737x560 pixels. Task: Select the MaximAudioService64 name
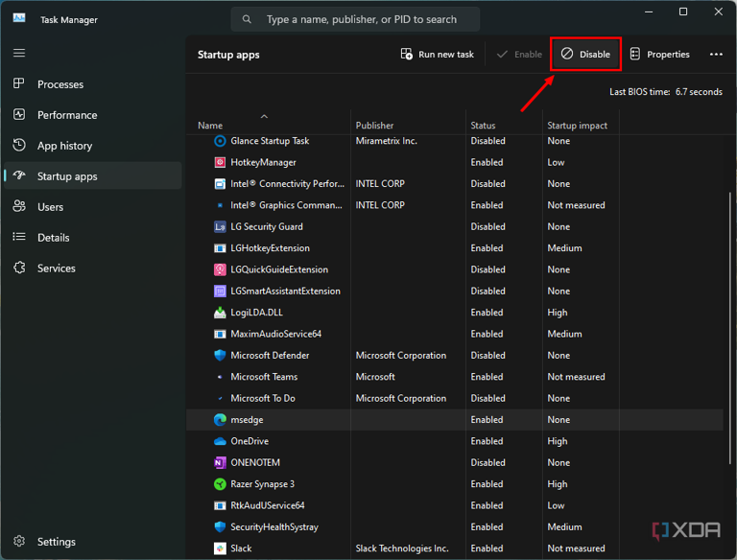click(x=276, y=334)
